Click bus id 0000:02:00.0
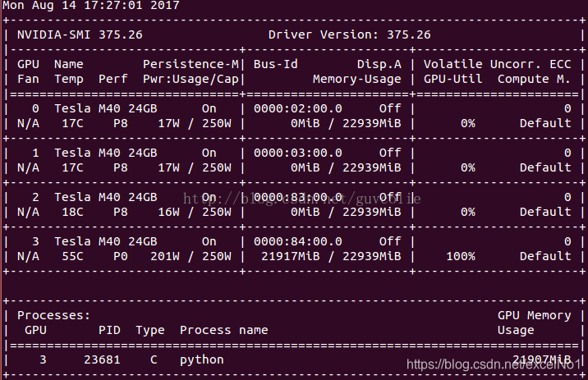The height and width of the screenshot is (380, 588). click(298, 108)
